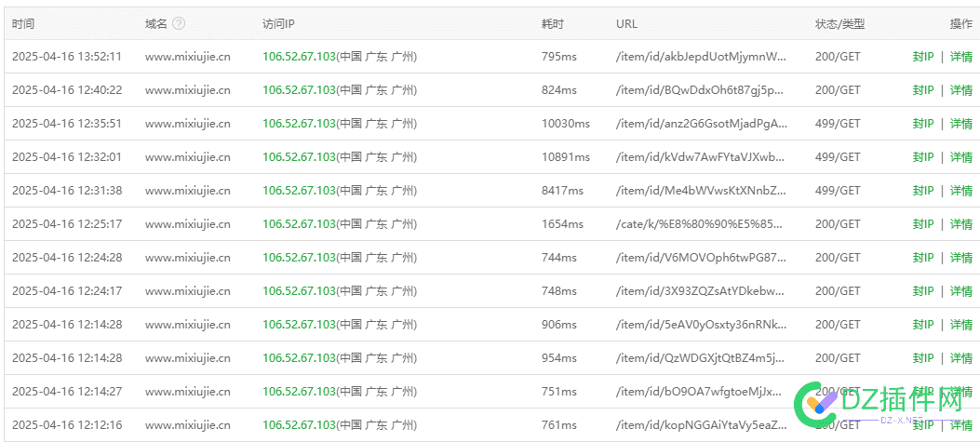Select URL /item/id/bO9OA7wfgtoeMjJx...

(698, 392)
